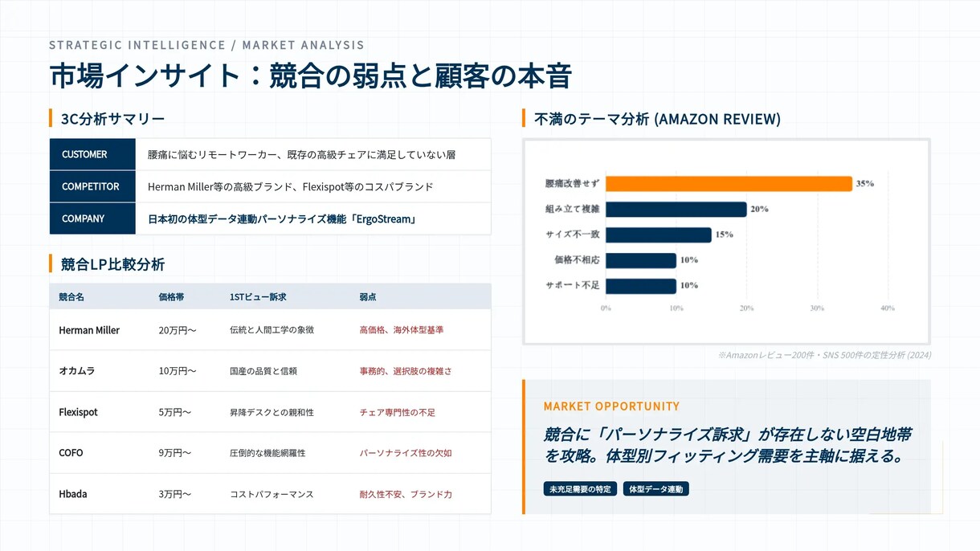The width and height of the screenshot is (980, 551).
Task: Select the Herman Miller row name cell
Action: [89, 330]
